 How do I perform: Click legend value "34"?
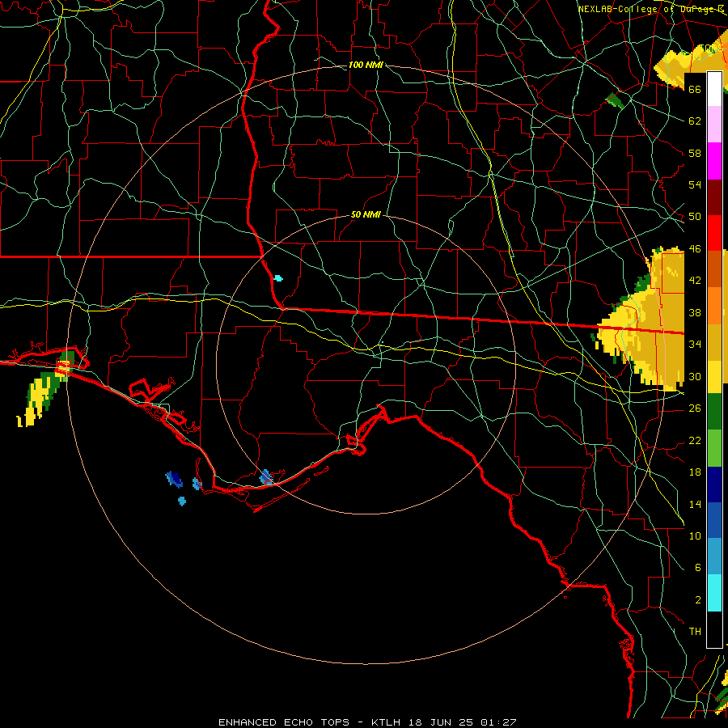[x=695, y=344]
